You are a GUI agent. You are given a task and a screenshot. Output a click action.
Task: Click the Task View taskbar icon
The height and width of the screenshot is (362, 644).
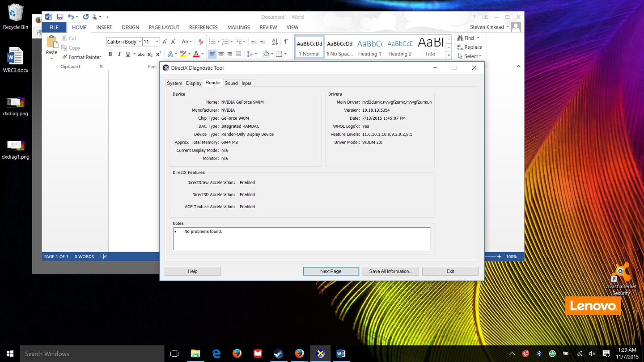click(175, 354)
